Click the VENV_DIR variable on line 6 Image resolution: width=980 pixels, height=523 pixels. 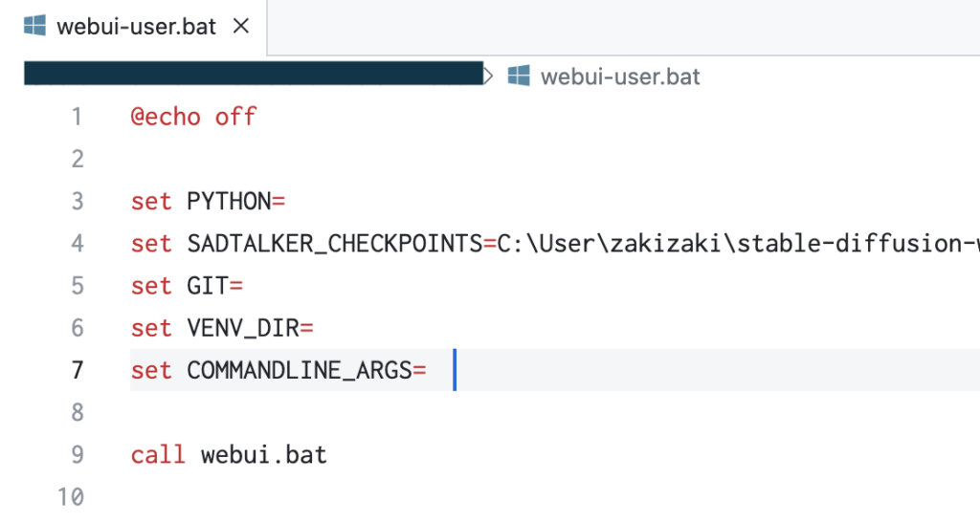click(243, 328)
